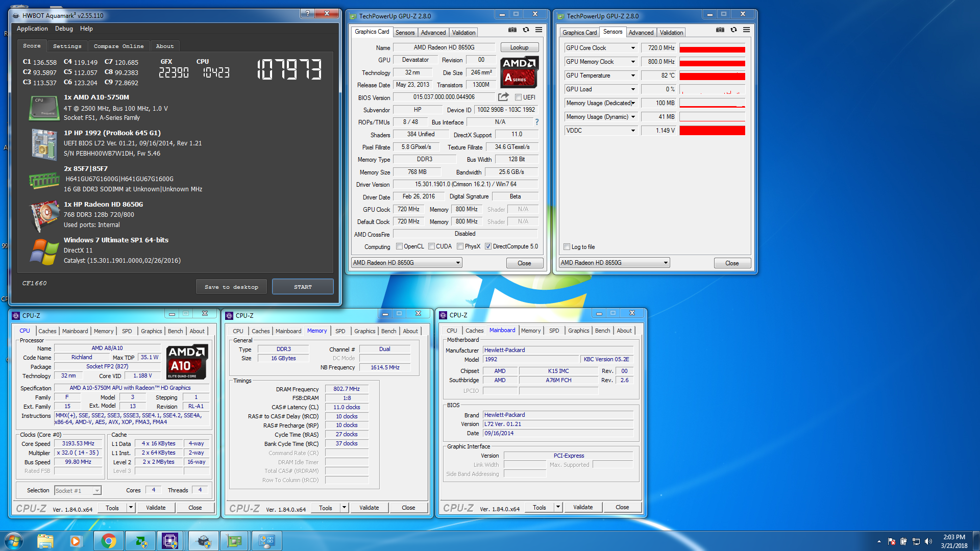Toggle CUDA checkbox in GPU-Z
The width and height of the screenshot is (980, 551).
(x=432, y=246)
